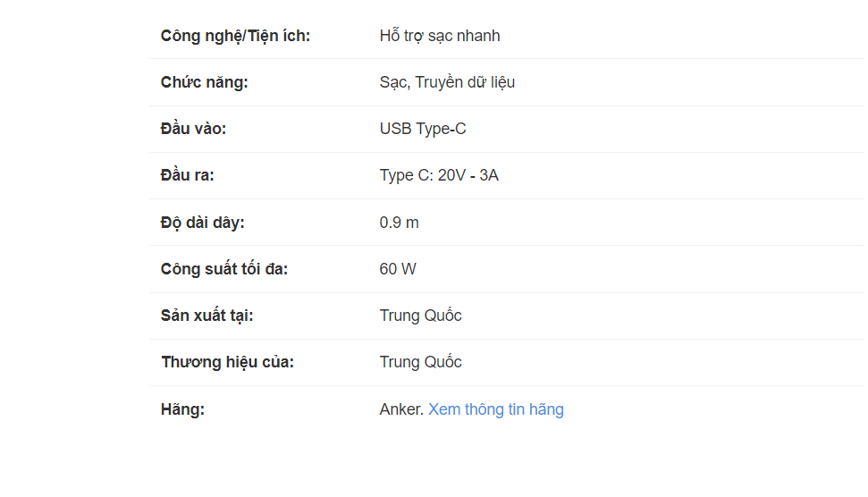Select the USB Type-C value
Image resolution: width=868 pixels, height=497 pixels.
pyautogui.click(x=422, y=129)
